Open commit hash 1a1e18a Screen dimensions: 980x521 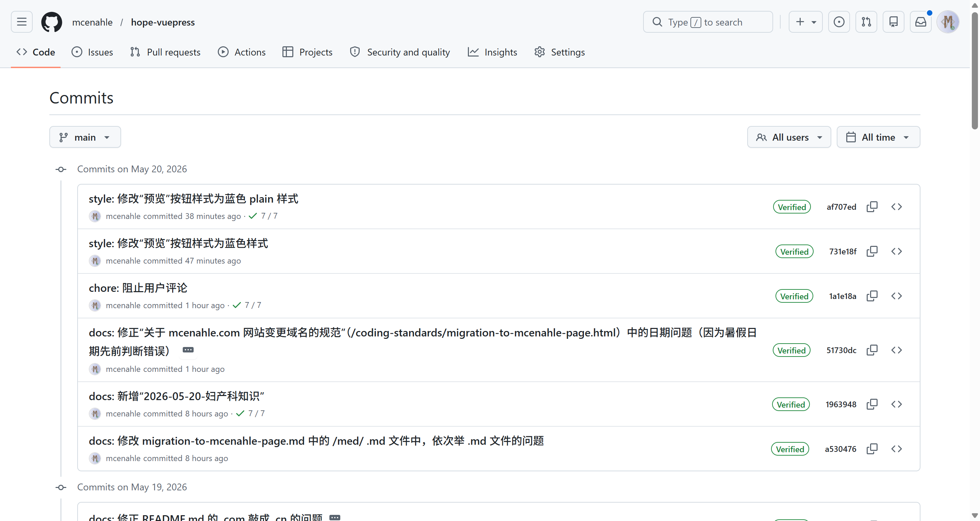(843, 296)
